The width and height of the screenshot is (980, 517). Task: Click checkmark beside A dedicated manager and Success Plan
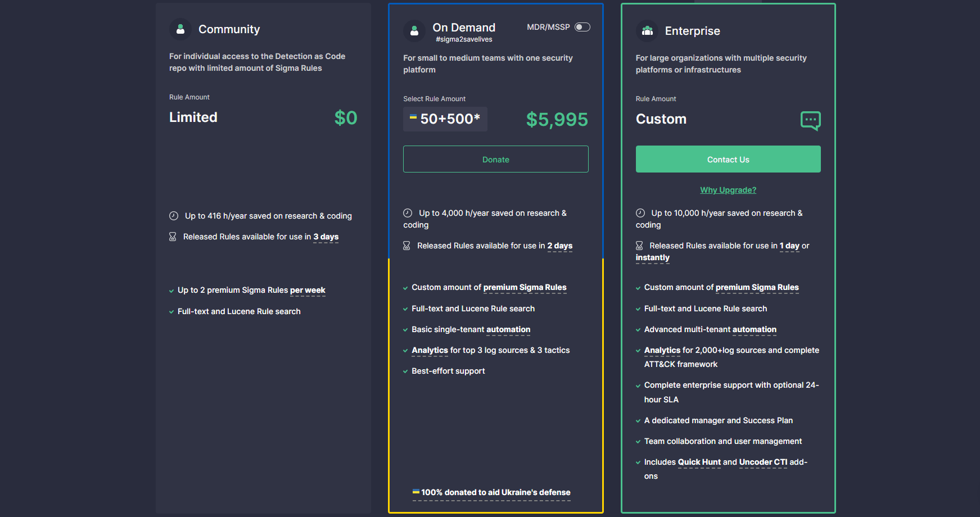[638, 421]
